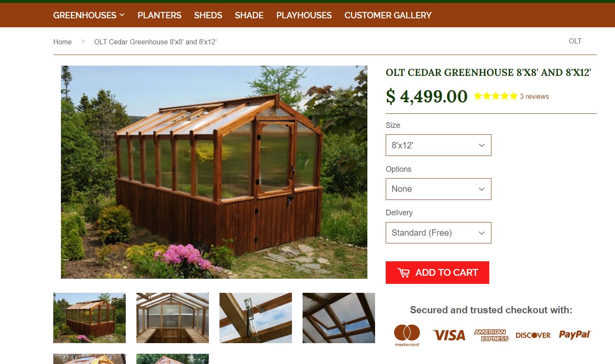615x364 pixels.
Task: Select the greenhouse interior benches thumbnail
Action: click(x=173, y=318)
